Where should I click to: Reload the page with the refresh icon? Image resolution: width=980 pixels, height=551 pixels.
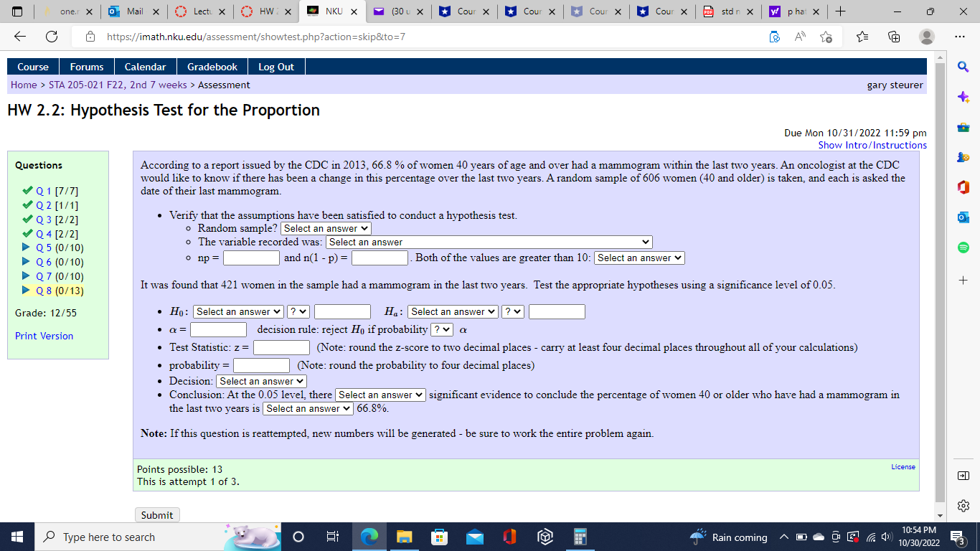tap(52, 37)
